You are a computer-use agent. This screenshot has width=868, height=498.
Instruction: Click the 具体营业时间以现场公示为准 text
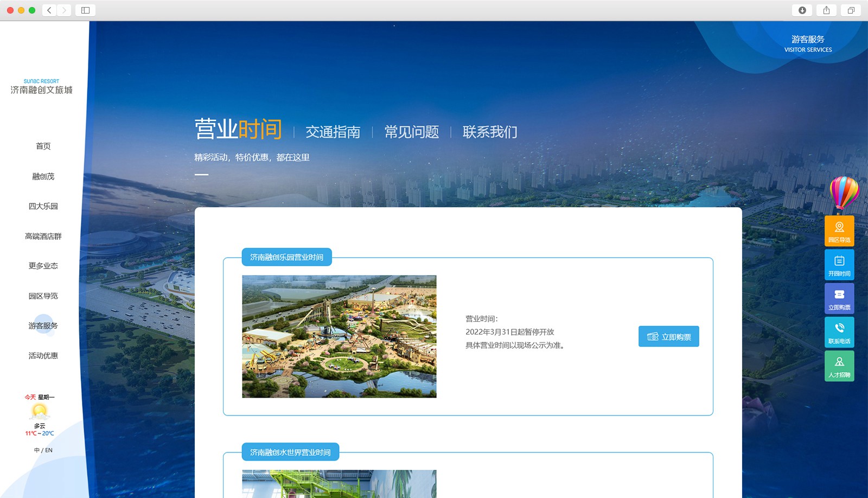click(516, 346)
